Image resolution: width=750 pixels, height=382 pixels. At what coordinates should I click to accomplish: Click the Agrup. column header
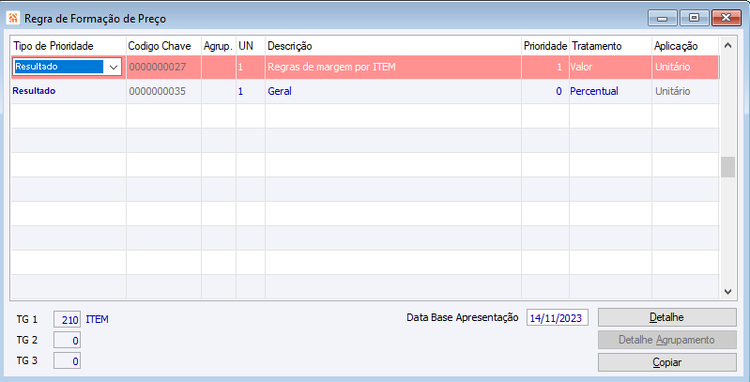click(x=219, y=46)
